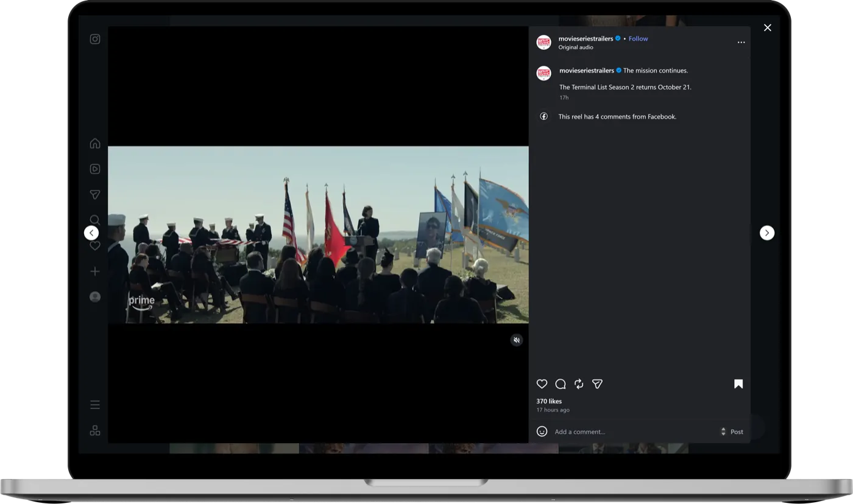Toggle save bookmark for this reel
853x504 pixels.
[x=738, y=383]
